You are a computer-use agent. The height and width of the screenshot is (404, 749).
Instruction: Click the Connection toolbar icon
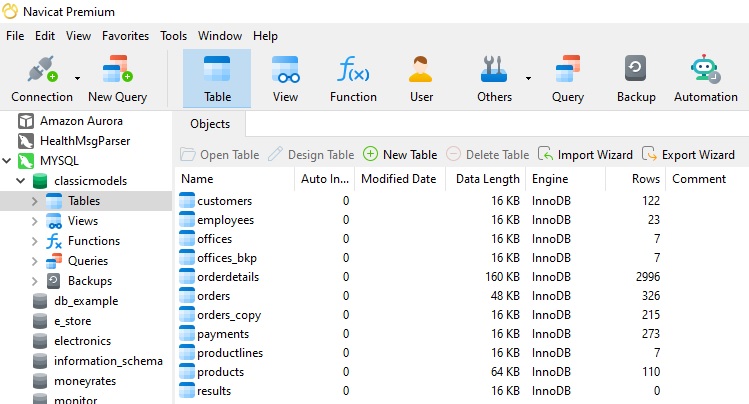click(42, 69)
